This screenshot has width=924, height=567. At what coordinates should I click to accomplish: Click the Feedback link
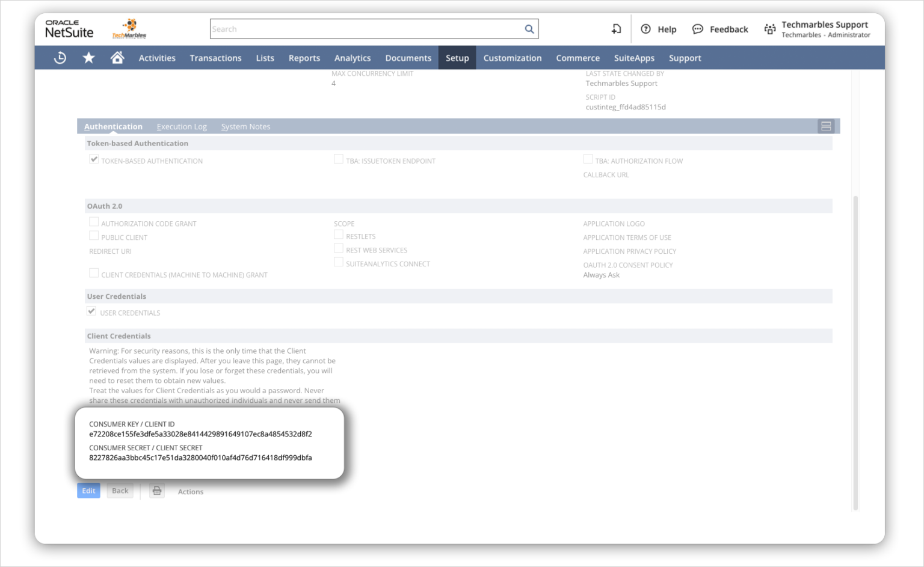[728, 29]
